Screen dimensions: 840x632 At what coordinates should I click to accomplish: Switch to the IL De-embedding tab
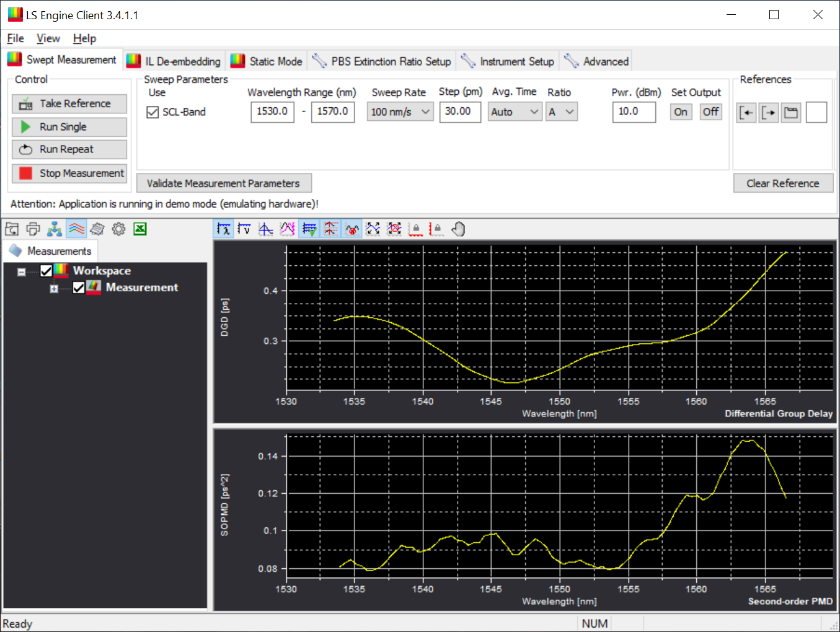tap(174, 61)
